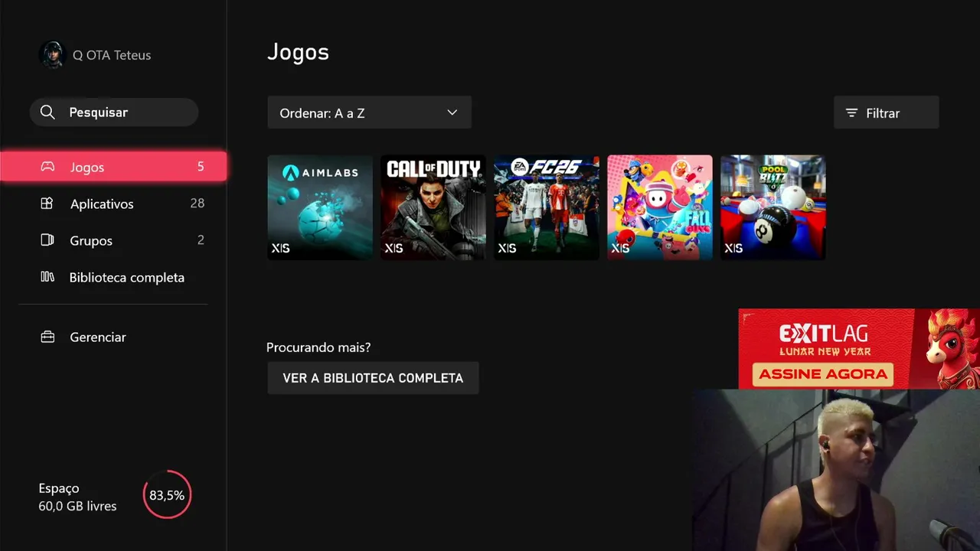The image size is (980, 551).
Task: Click the X|S badge on Call of Duty tile
Action: pos(394,248)
